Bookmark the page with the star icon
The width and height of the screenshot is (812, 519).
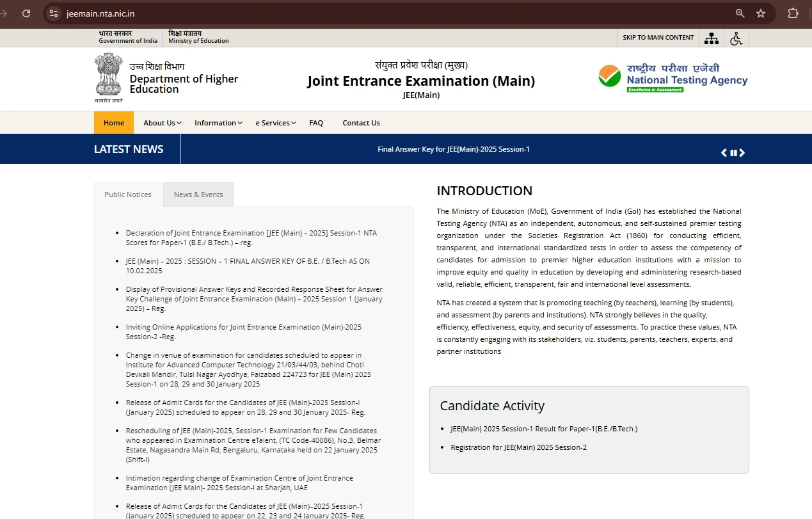(761, 13)
